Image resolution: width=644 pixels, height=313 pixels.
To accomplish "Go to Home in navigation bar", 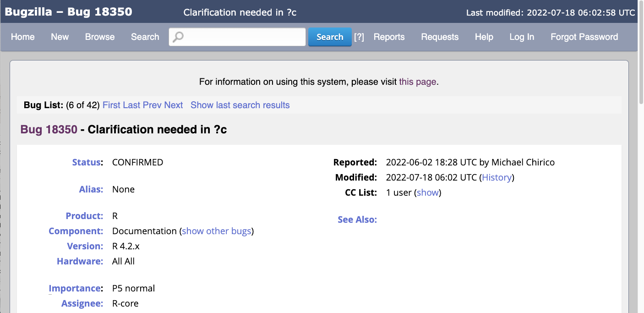I will [x=23, y=37].
